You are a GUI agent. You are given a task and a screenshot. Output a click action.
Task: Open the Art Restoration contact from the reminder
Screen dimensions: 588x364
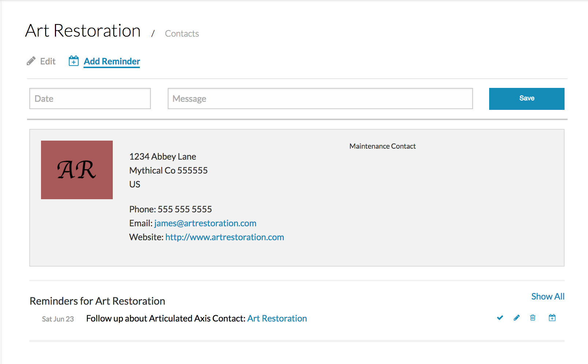(277, 318)
